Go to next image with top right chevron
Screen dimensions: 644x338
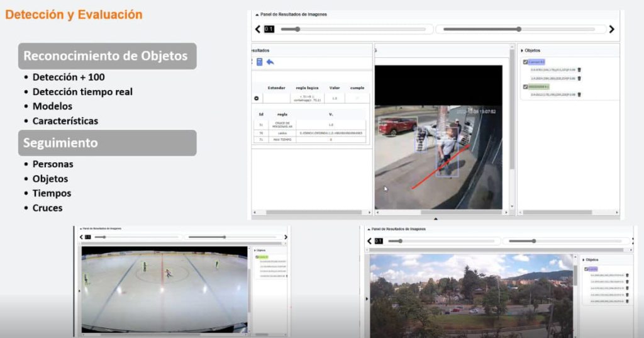[611, 29]
